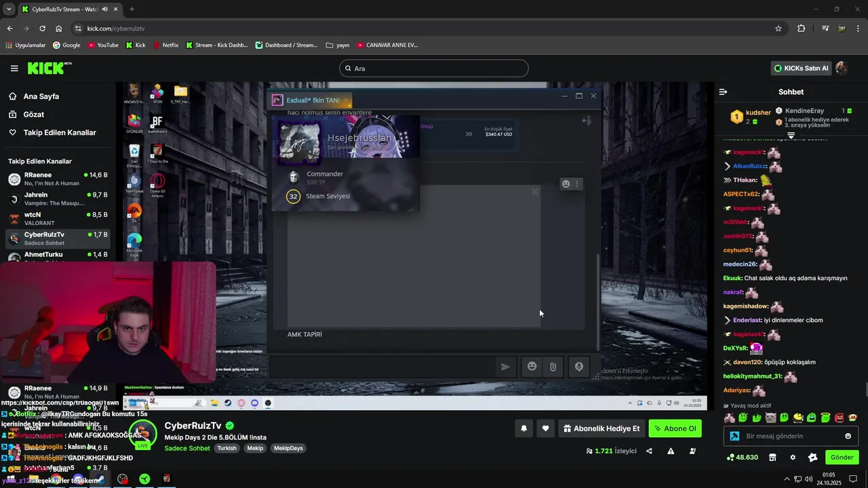Open the Gözat sidebar link
The width and height of the screenshot is (868, 488).
point(33,115)
